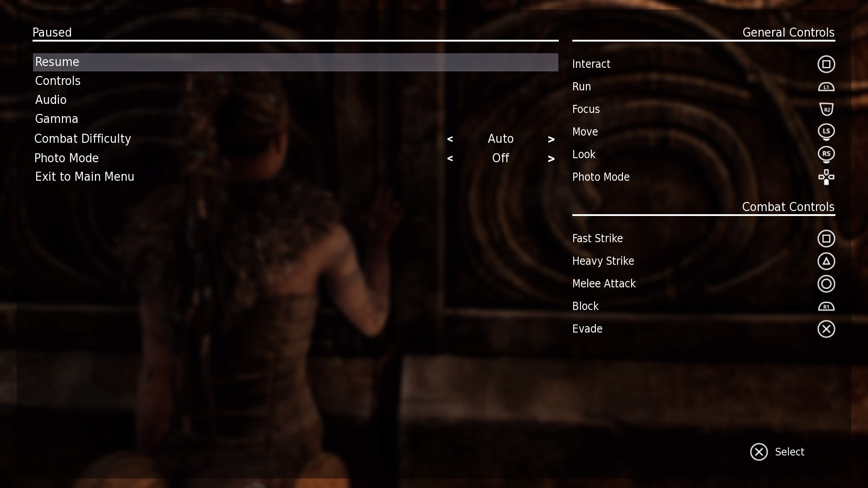Click the L1 (Run) button icon
Screen dimensions: 868x488
[826, 86]
